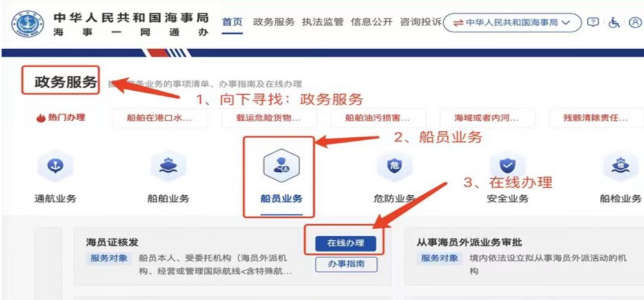This screenshot has width=644, height=300.
Task: Select the 船员业务 crew icon
Action: tap(281, 165)
